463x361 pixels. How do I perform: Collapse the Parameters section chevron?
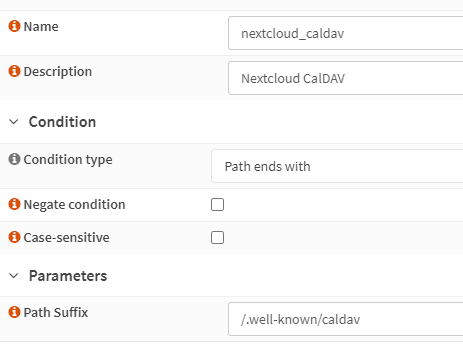[x=14, y=276]
